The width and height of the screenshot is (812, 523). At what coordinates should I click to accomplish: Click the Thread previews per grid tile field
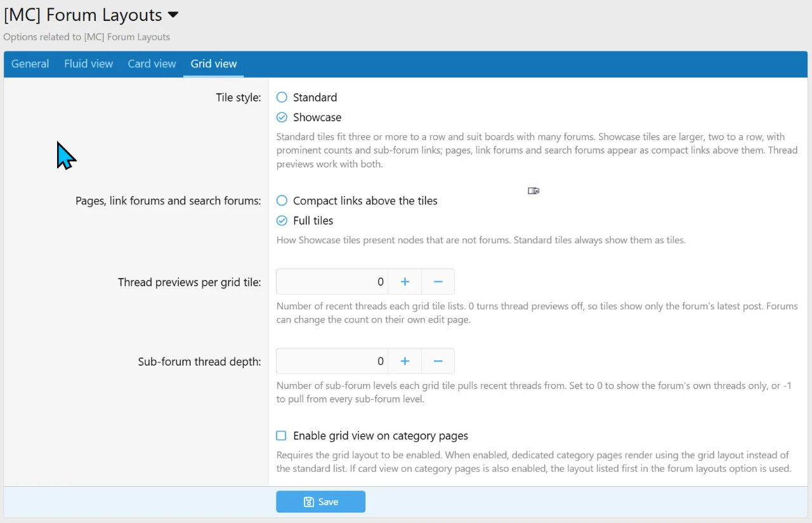click(x=332, y=282)
